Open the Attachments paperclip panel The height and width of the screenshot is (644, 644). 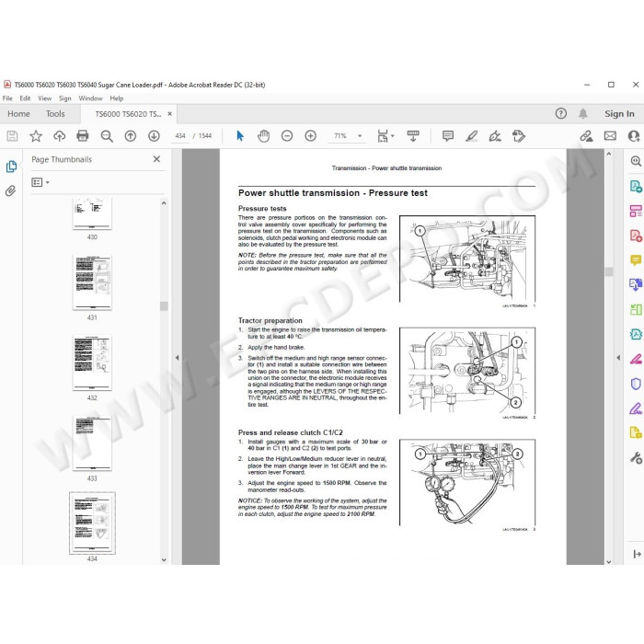[x=10, y=190]
